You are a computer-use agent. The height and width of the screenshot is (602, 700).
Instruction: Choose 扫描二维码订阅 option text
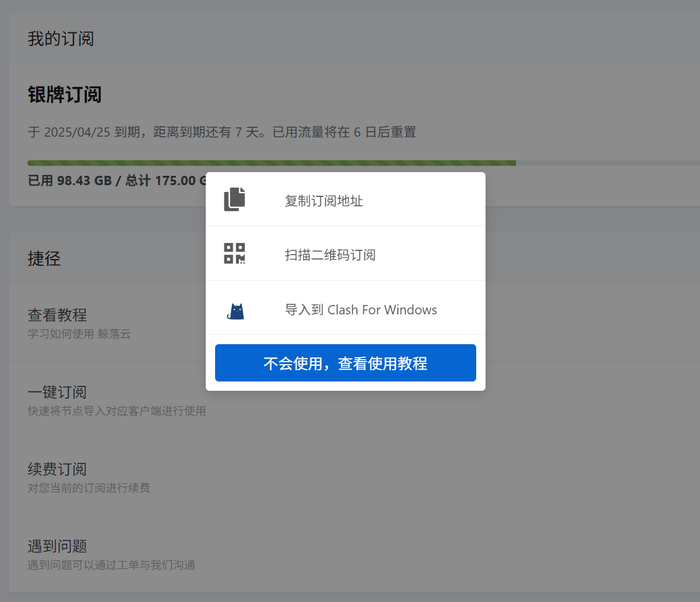(x=329, y=255)
